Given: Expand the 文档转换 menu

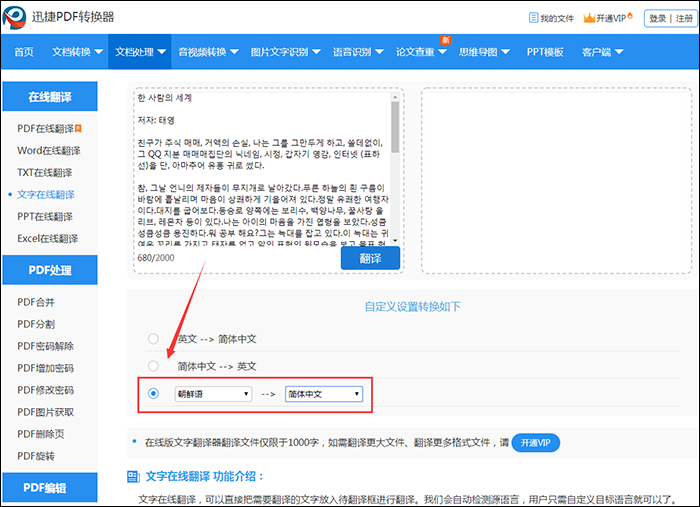Looking at the screenshot, I should point(77,52).
